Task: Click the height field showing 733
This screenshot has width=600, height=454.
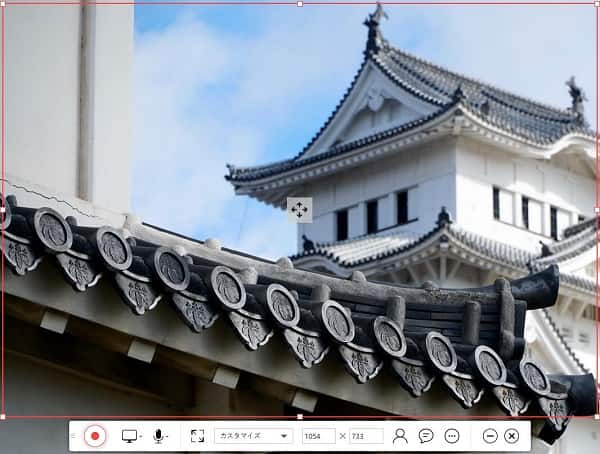Action: click(365, 436)
